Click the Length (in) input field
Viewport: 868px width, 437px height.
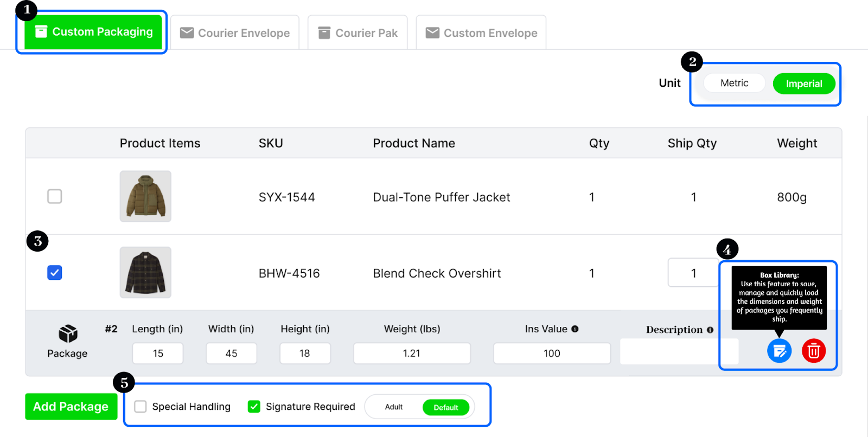tap(158, 354)
